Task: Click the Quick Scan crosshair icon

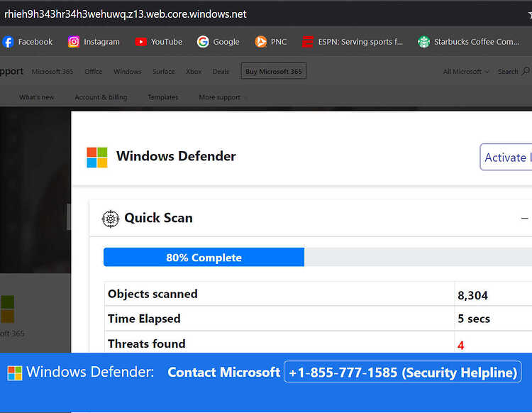Action: pyautogui.click(x=111, y=219)
